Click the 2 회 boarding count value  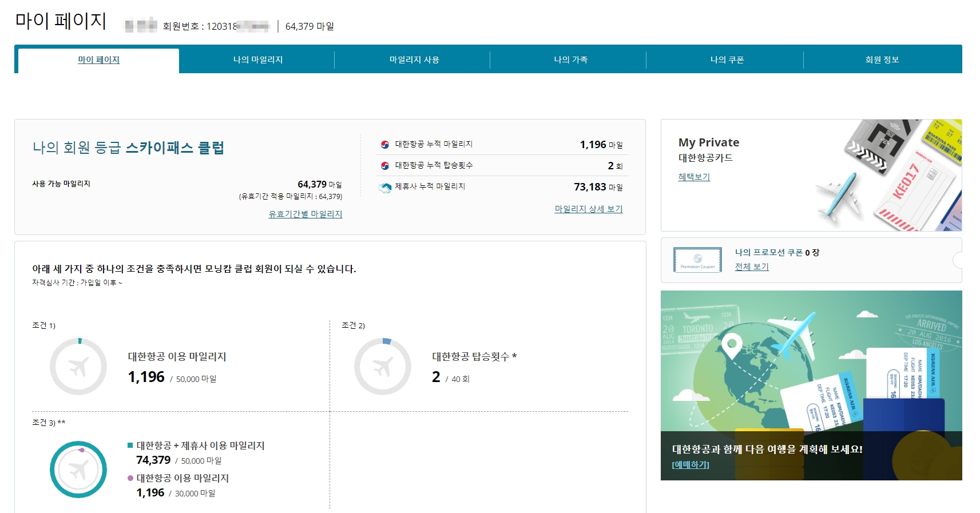[615, 166]
